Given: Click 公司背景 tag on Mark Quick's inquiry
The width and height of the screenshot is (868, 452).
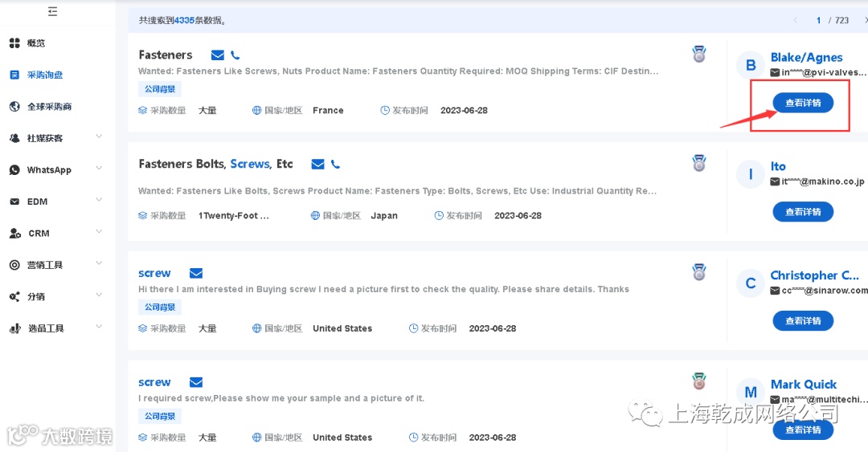Looking at the screenshot, I should pyautogui.click(x=160, y=416).
